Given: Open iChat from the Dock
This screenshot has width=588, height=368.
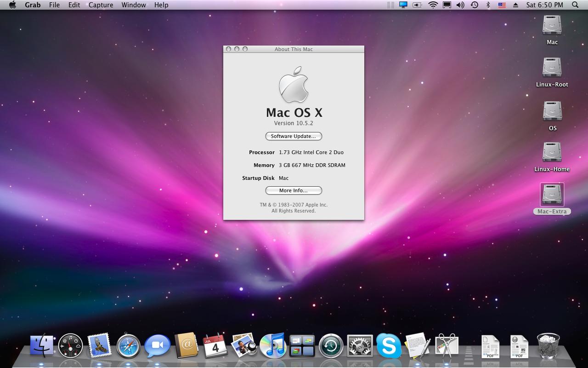Looking at the screenshot, I should (x=157, y=346).
